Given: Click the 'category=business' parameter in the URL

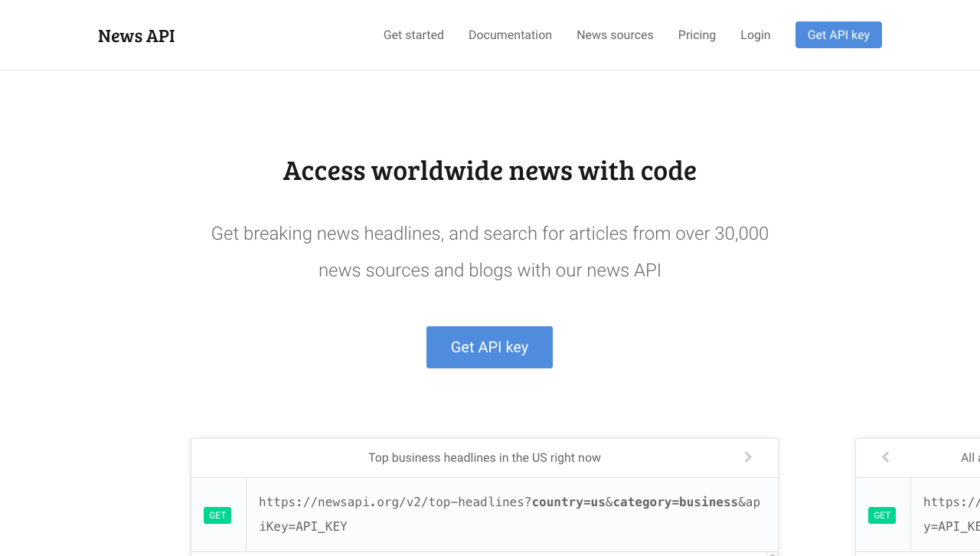Looking at the screenshot, I should (x=675, y=502).
